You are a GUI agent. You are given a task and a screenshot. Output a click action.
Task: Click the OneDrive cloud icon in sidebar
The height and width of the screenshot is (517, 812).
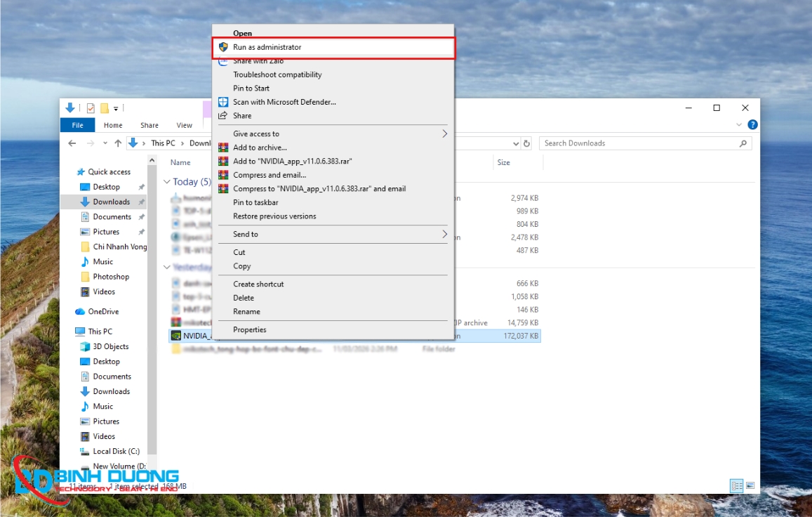coord(79,311)
